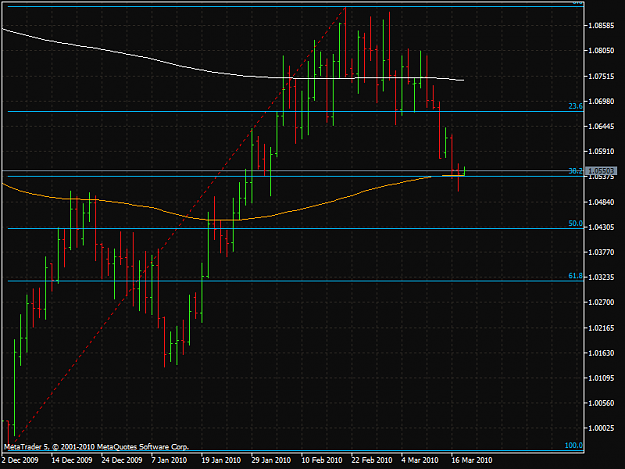
Task: Click the 1.05910 price axis label
Action: coord(601,151)
